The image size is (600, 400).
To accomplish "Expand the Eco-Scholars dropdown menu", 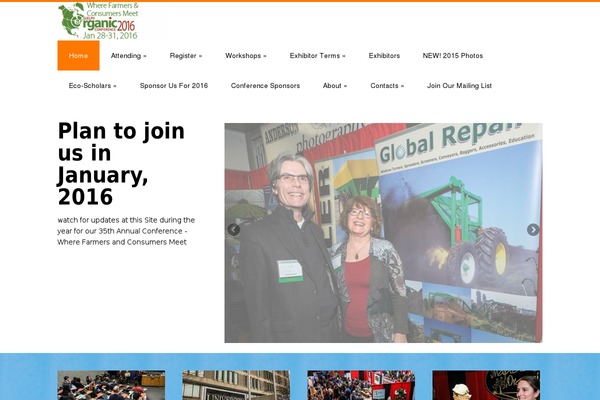I will tap(93, 86).
